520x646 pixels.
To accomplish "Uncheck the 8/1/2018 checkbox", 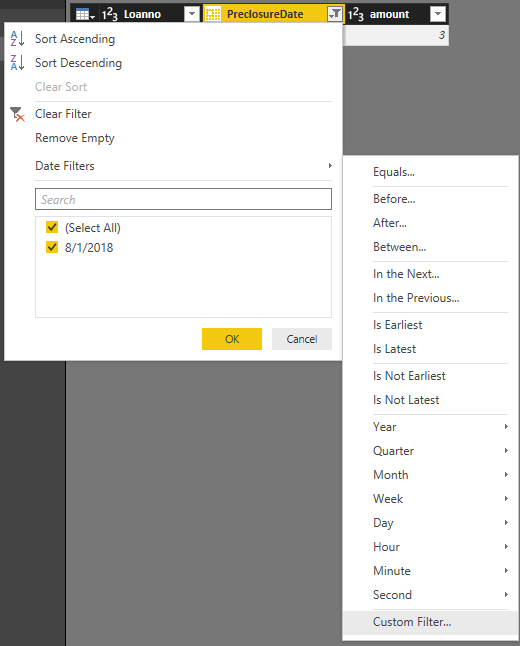I will [52, 247].
